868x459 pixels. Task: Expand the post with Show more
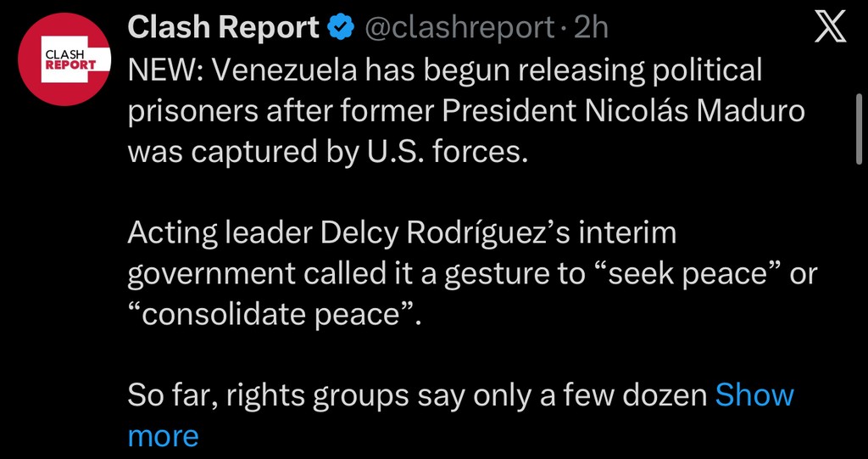(x=754, y=395)
